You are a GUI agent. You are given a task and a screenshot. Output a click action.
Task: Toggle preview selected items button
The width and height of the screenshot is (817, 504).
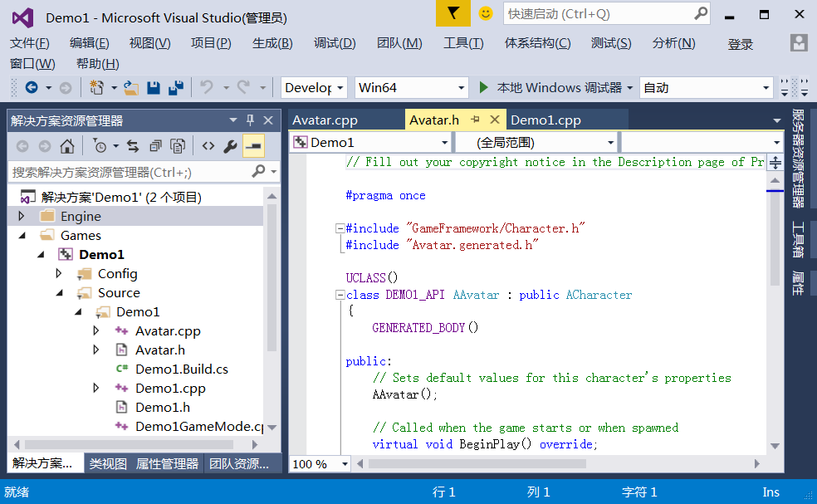pos(254,146)
